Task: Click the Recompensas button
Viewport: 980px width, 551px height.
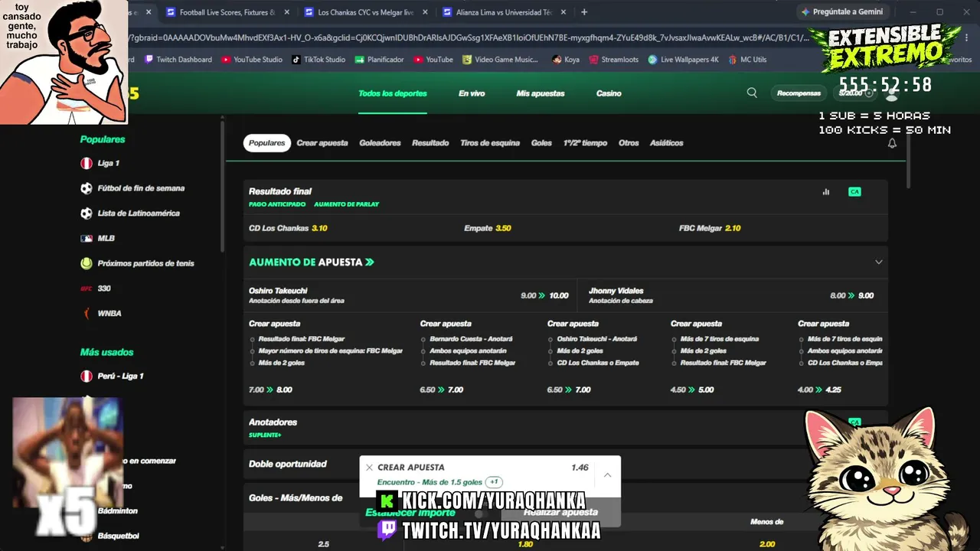Action: point(799,93)
